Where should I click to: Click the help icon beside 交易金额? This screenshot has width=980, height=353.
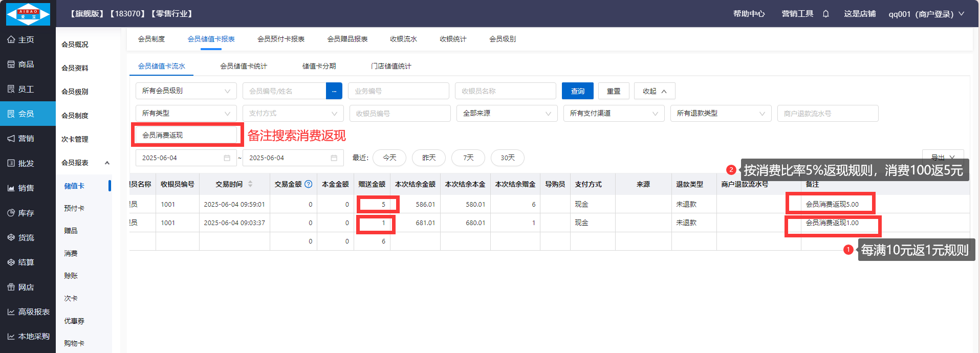(x=309, y=184)
